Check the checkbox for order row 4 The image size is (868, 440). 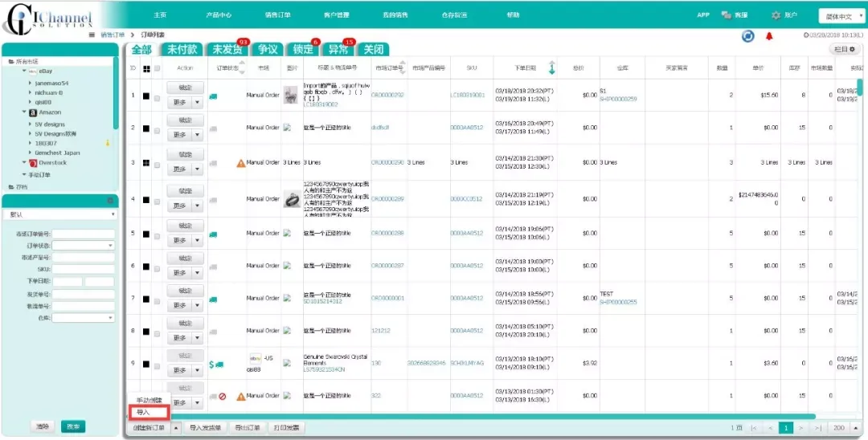tap(158, 200)
